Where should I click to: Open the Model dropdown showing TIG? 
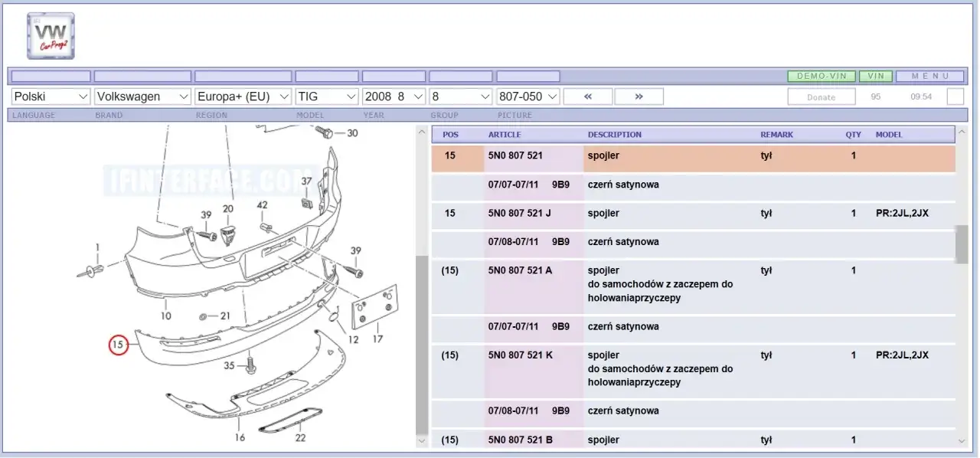pyautogui.click(x=327, y=97)
